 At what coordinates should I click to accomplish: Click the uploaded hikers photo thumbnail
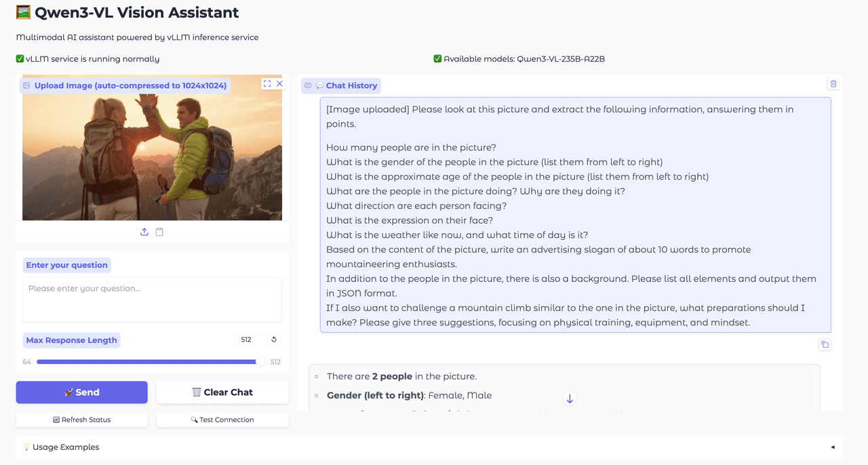(152, 148)
